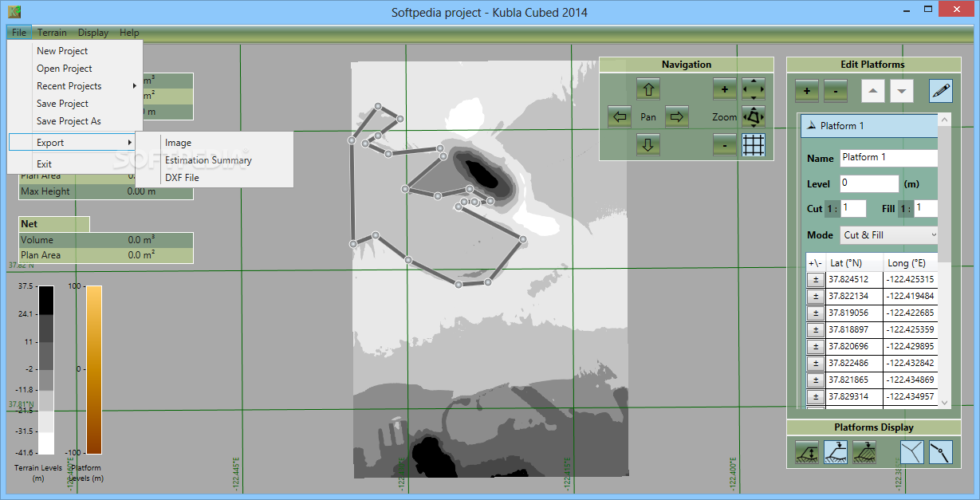
Task: Open the File menu
Action: pyautogui.click(x=19, y=33)
